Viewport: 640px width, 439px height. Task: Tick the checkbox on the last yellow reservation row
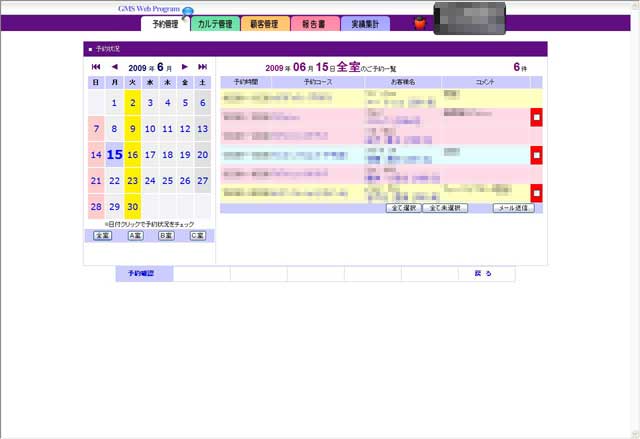click(x=536, y=193)
